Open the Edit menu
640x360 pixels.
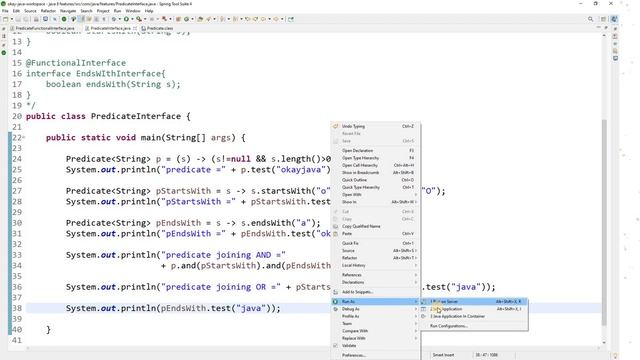(16, 11)
